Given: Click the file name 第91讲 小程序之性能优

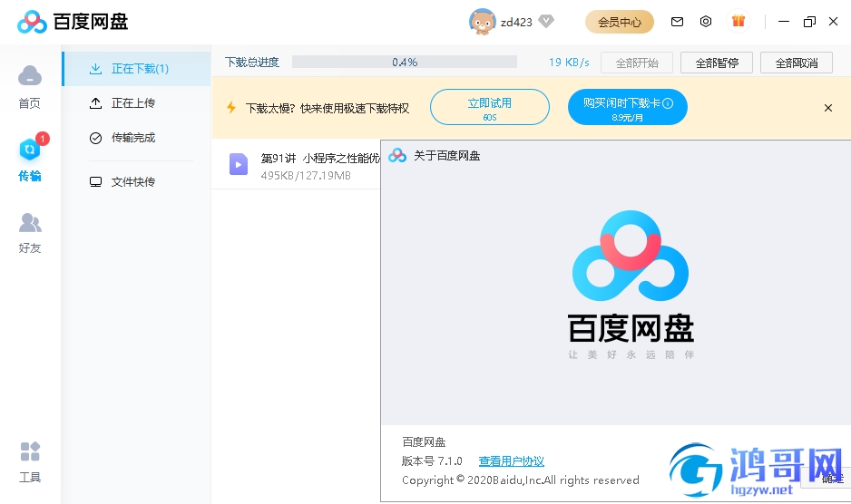Looking at the screenshot, I should [x=320, y=158].
